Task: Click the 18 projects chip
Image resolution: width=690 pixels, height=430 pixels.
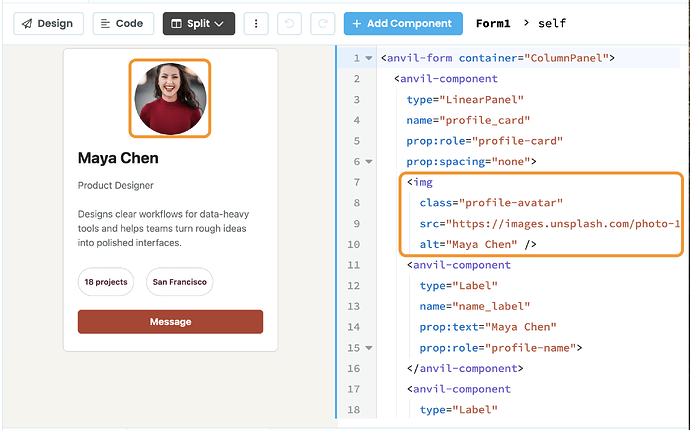Action: pos(106,282)
